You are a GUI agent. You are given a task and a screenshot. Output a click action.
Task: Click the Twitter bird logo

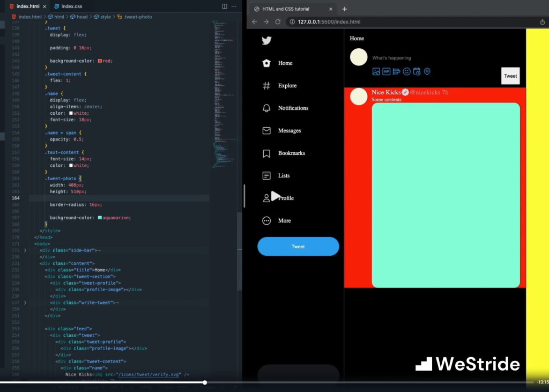(x=266, y=40)
